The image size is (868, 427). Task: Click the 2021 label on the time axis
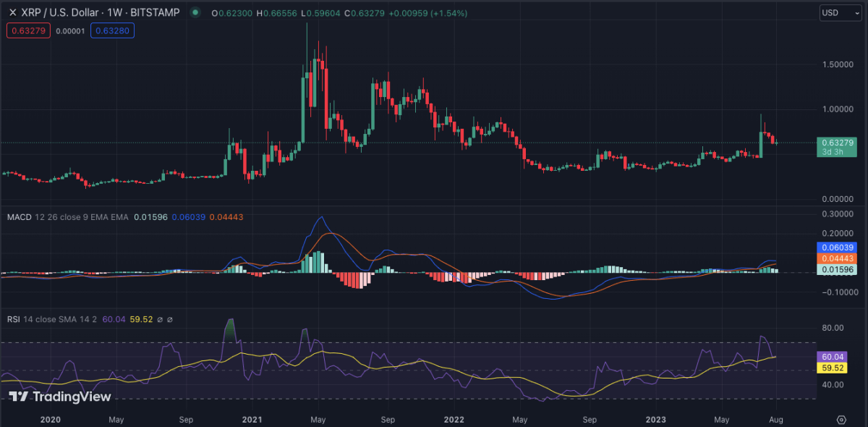(252, 419)
